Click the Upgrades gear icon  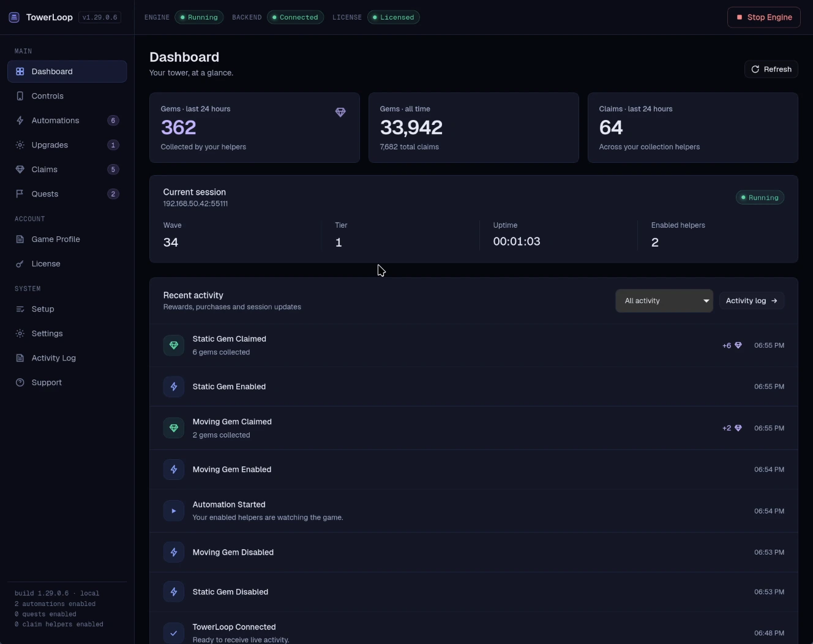[20, 145]
